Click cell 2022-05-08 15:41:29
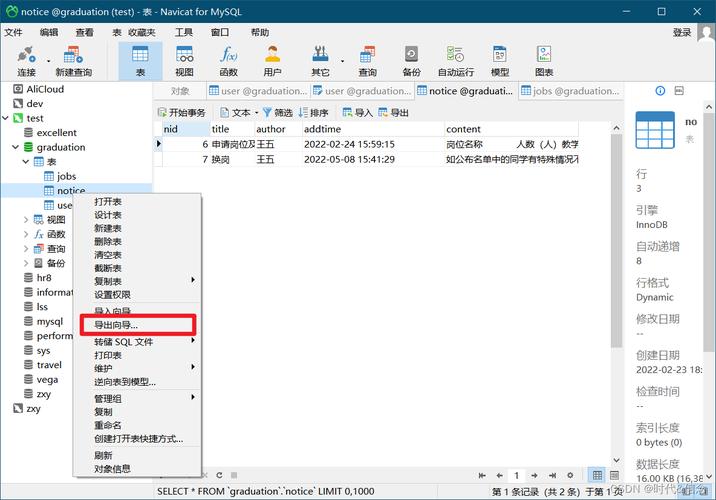716x500 pixels. coord(373,159)
